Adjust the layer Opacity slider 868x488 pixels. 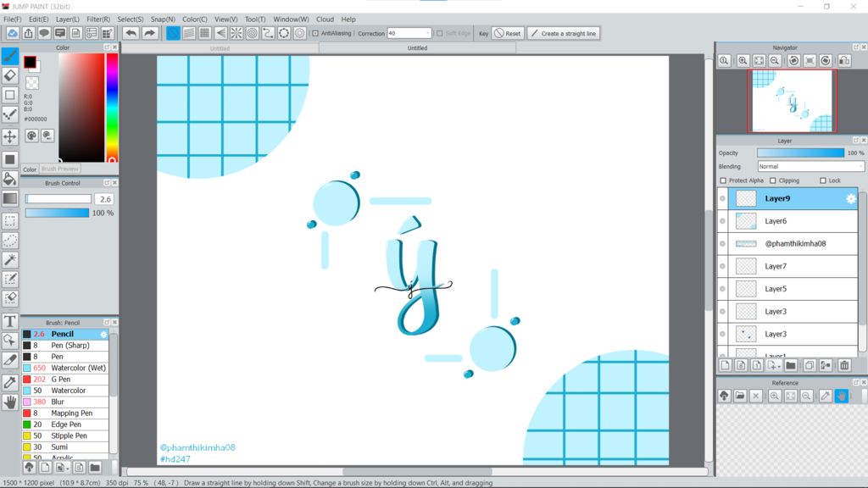[x=800, y=152]
